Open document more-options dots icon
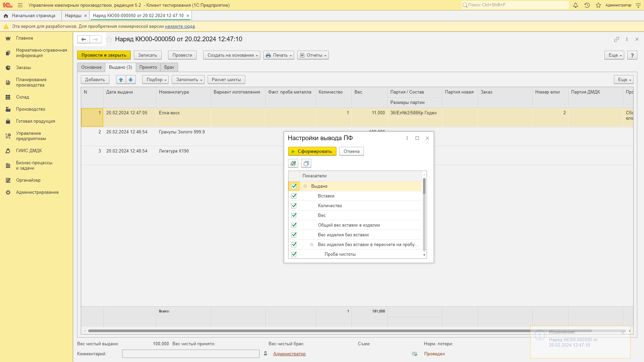The height and width of the screenshot is (362, 644). [627, 39]
